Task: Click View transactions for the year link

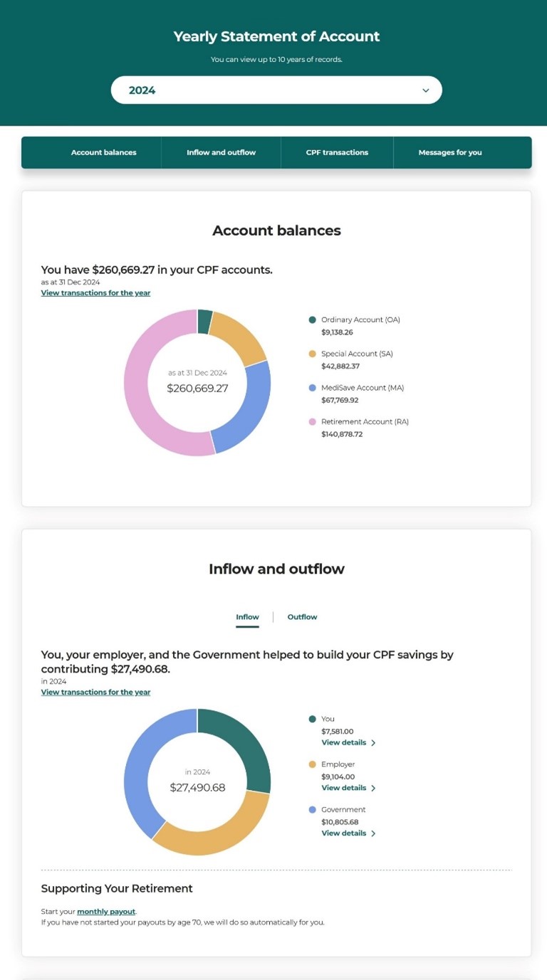Action: click(95, 293)
